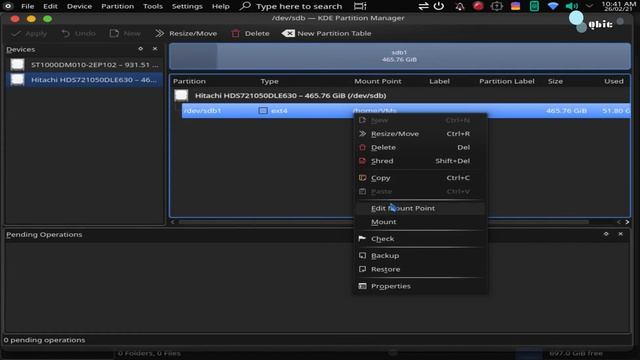
Task: Open the Settings menu
Action: pyautogui.click(x=187, y=6)
